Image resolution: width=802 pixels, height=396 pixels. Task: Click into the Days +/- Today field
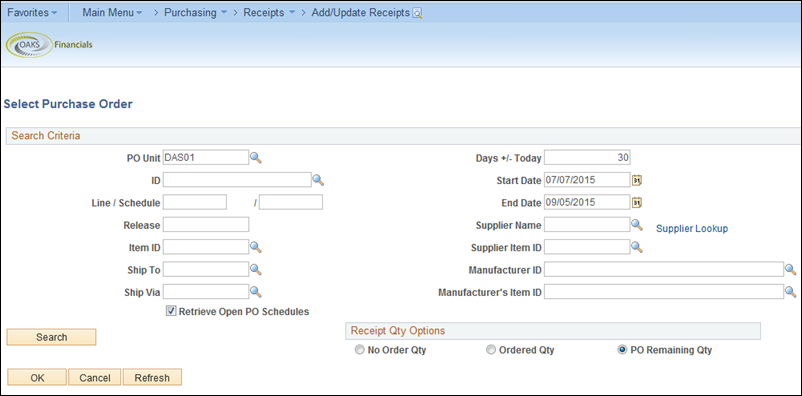587,158
